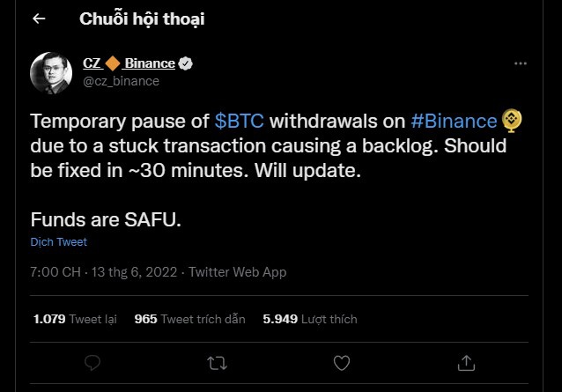Click the @cz_binance handle

(x=121, y=81)
